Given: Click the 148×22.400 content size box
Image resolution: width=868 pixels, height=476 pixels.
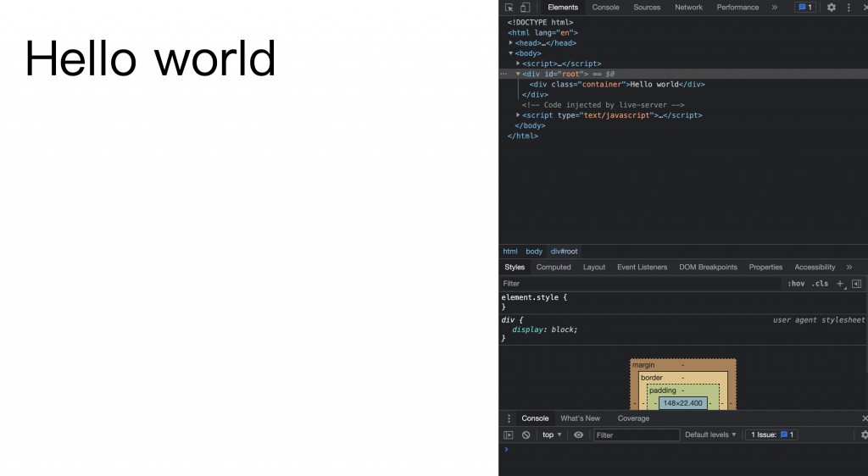Looking at the screenshot, I should [682, 403].
